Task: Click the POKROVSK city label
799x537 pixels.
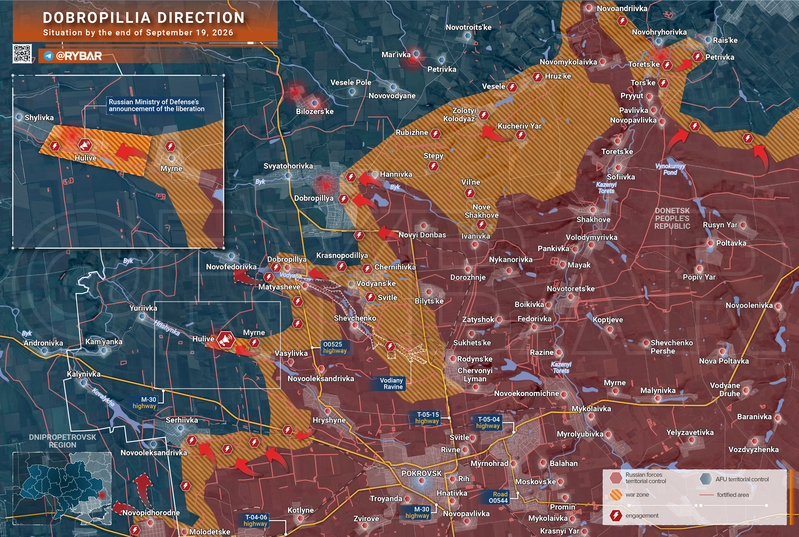Action: pos(421,473)
